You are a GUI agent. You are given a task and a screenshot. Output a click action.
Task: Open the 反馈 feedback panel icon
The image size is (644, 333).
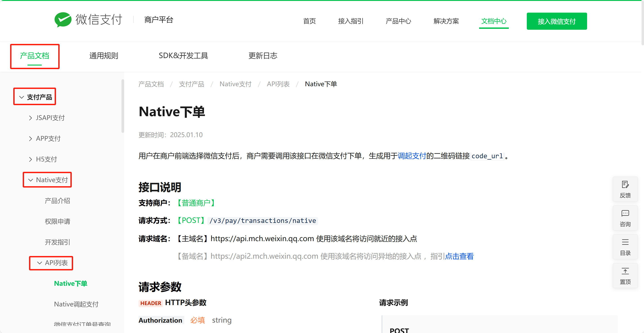point(625,189)
